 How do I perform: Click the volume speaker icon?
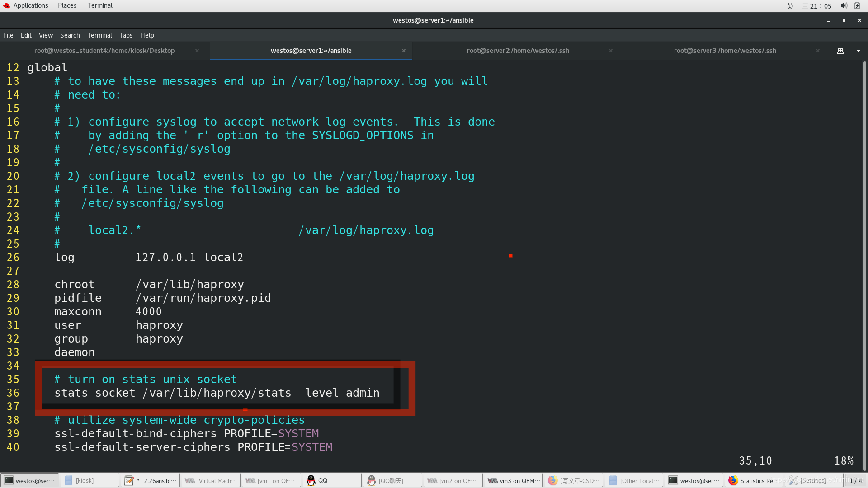(x=844, y=6)
